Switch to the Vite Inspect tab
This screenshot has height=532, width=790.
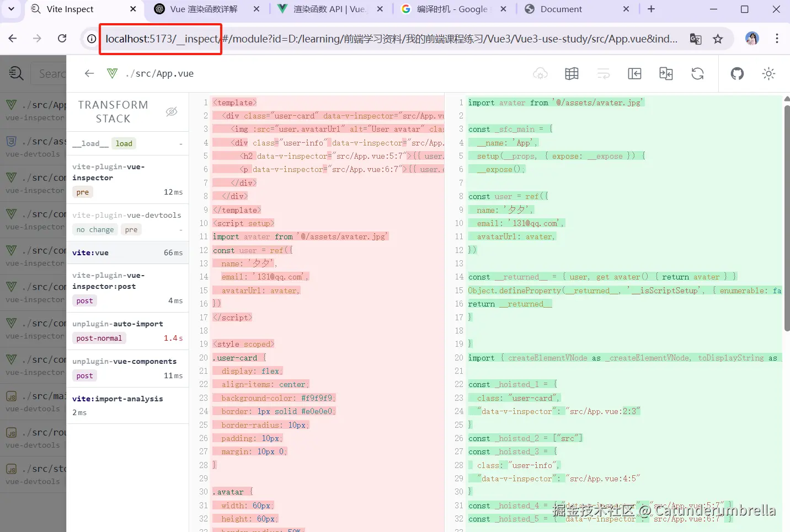click(x=83, y=9)
